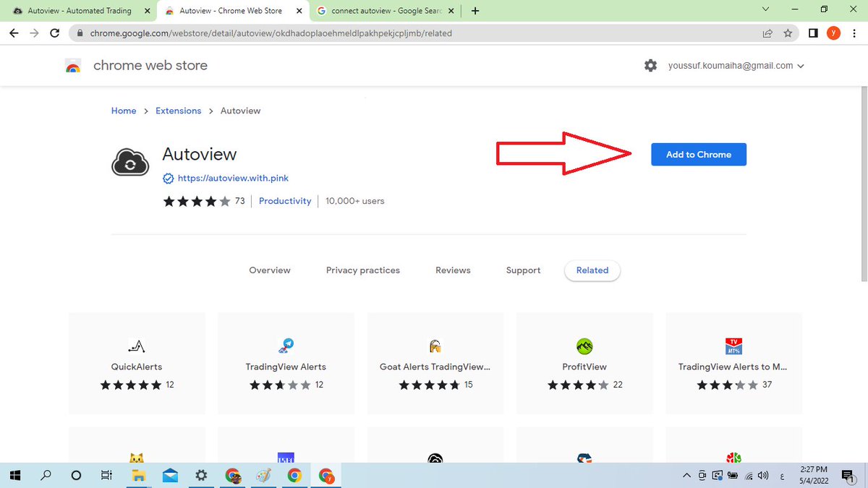This screenshot has width=868, height=488.
Task: Open the Chrome profile avatar Y
Action: [833, 33]
